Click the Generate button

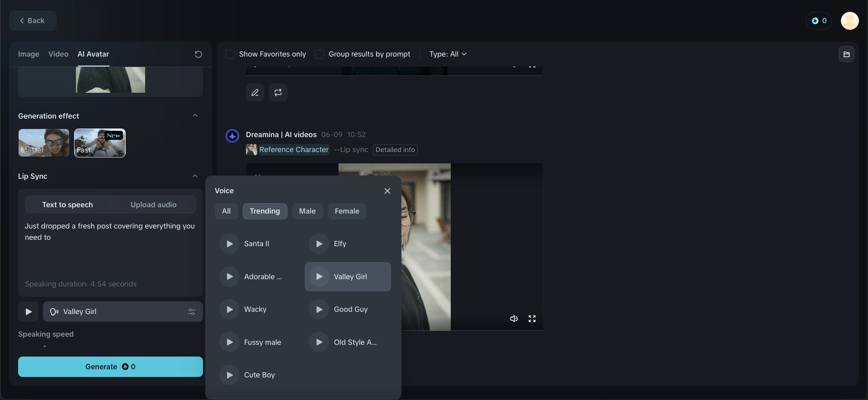pyautogui.click(x=110, y=367)
